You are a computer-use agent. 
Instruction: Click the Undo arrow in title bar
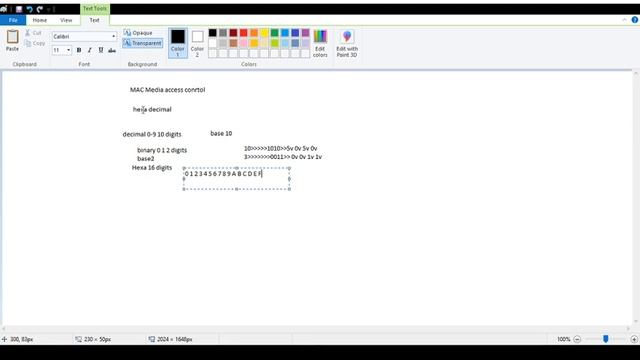coord(29,9)
